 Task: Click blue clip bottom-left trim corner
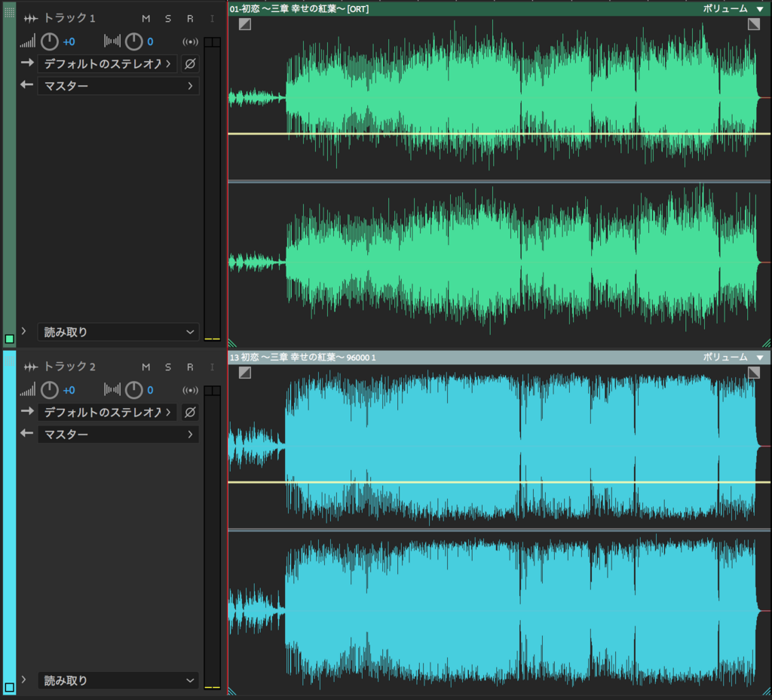click(x=232, y=691)
